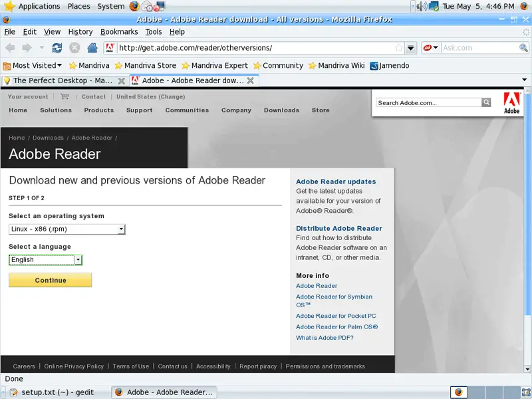Open the What is Adobe PDF? link
532x399 pixels.
pos(325,338)
